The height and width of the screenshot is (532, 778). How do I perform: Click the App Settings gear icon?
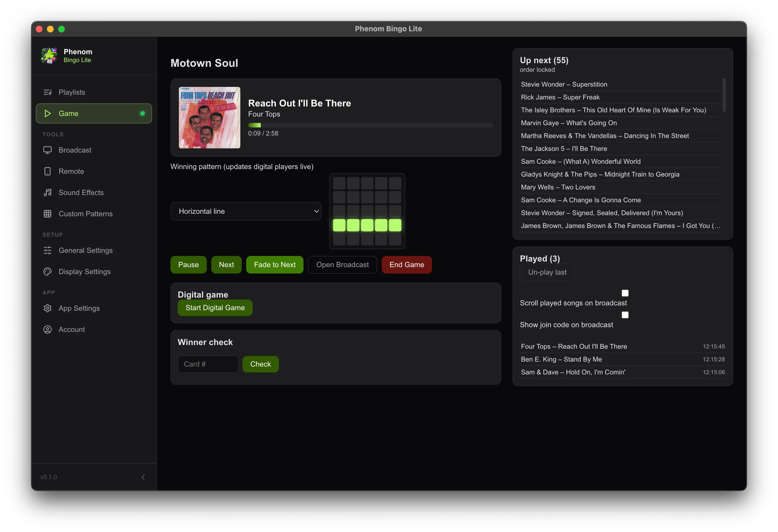click(x=48, y=308)
